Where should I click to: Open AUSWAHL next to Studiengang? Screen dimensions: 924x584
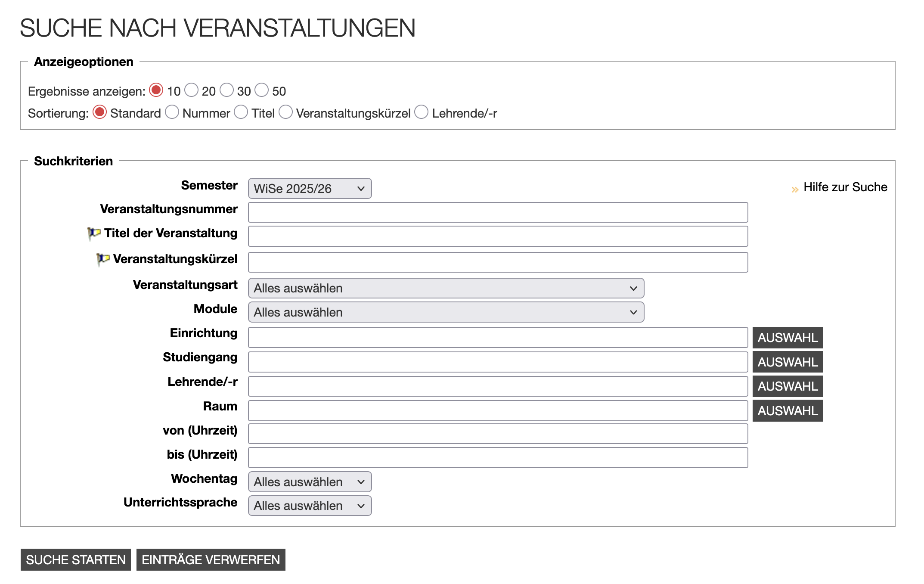(x=788, y=362)
